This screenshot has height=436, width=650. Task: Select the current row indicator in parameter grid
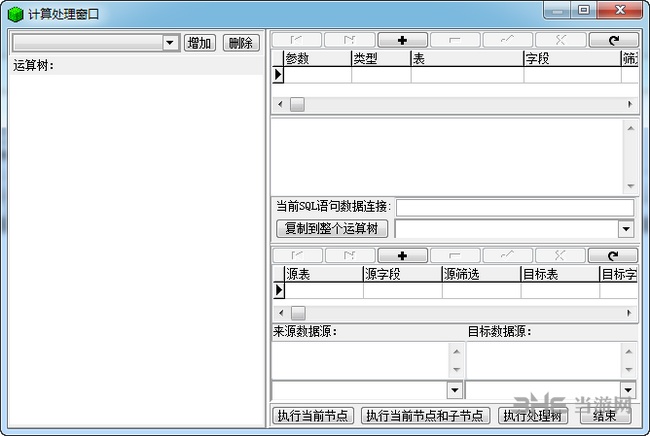tap(278, 75)
